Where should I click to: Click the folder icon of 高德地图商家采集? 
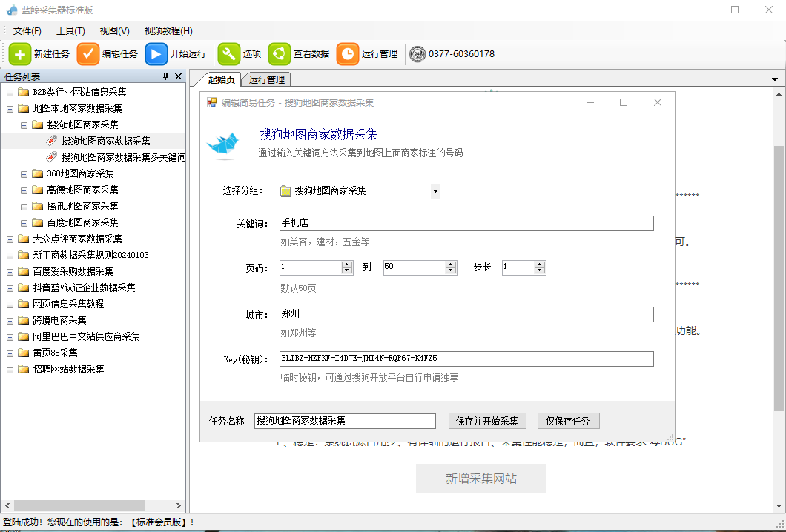click(37, 190)
